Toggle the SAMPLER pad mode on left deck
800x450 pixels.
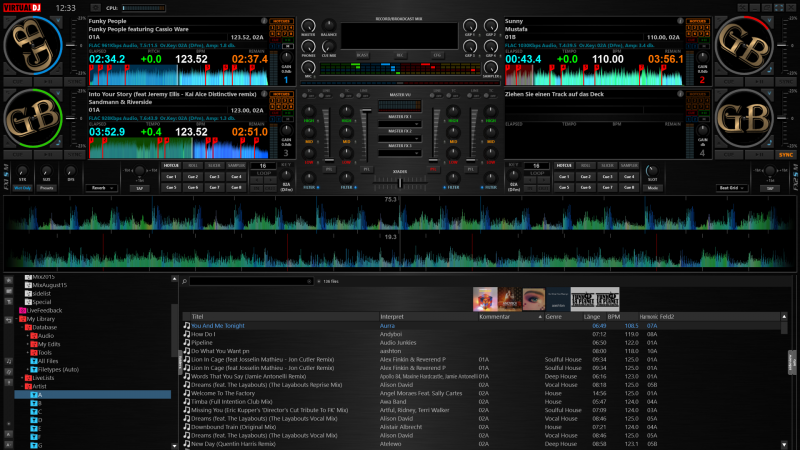[236, 165]
